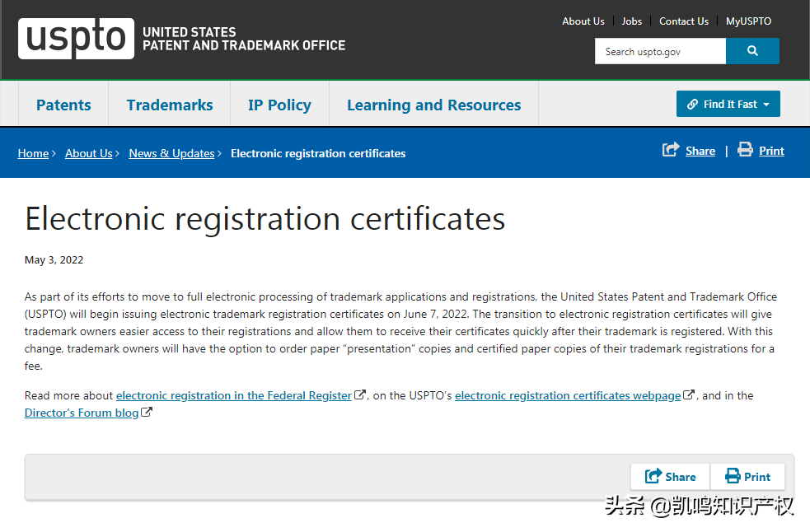Open the Director's Forum blog link
The height and width of the screenshot is (532, 810).
pyautogui.click(x=82, y=413)
